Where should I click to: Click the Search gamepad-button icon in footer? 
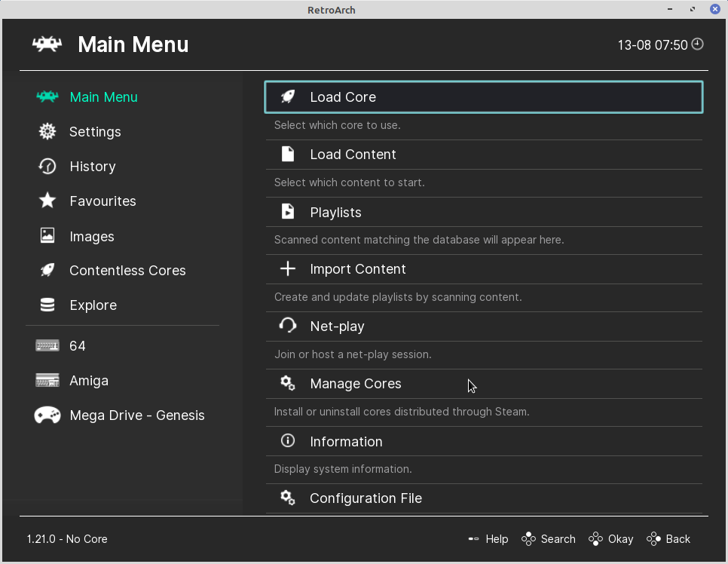point(528,539)
